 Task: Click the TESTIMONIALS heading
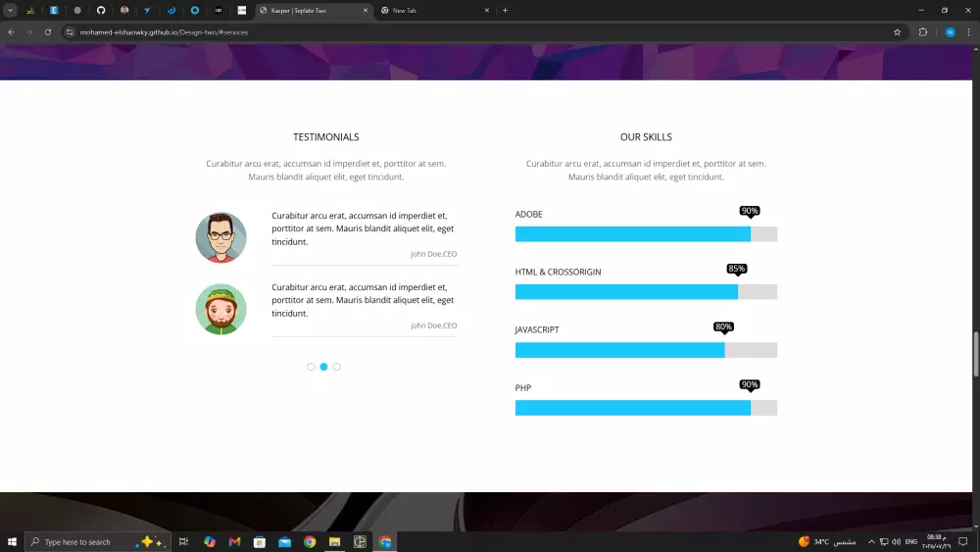tap(325, 137)
